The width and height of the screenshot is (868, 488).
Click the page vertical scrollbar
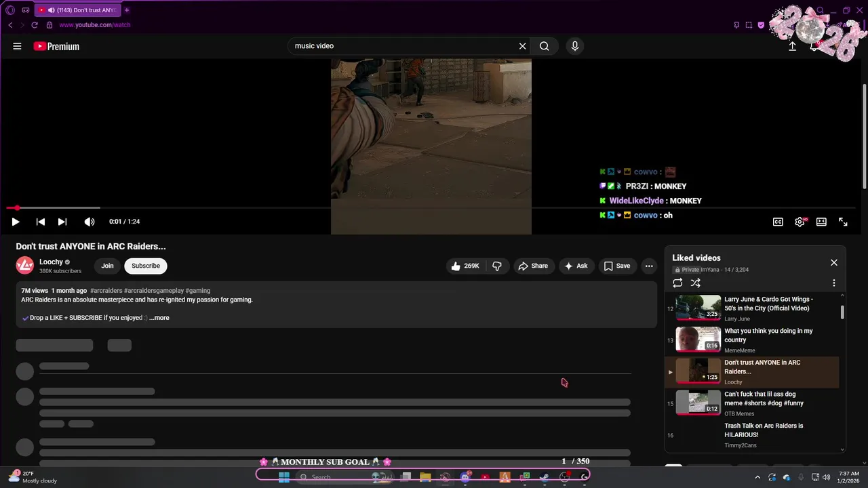pos(864,136)
